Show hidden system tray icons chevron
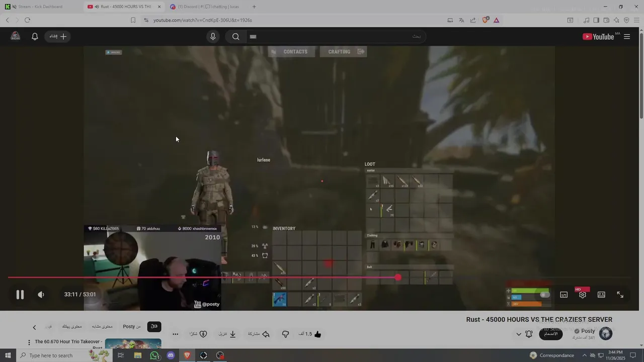This screenshot has height=362, width=644. coord(584,355)
